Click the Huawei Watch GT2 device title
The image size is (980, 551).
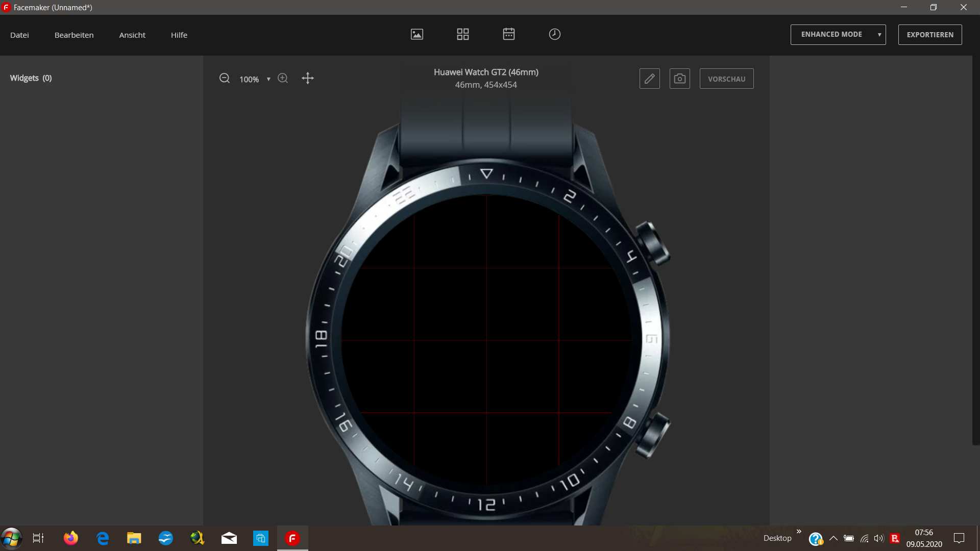click(486, 72)
